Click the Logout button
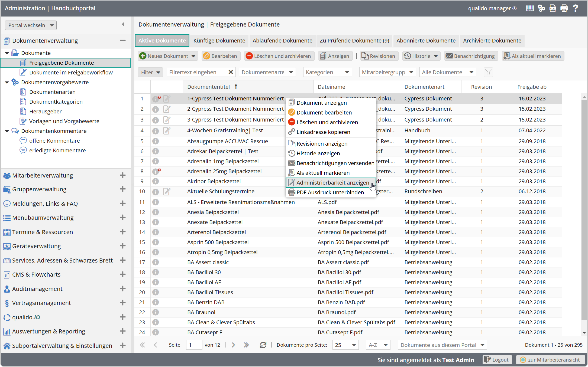588x367 pixels. tap(497, 360)
